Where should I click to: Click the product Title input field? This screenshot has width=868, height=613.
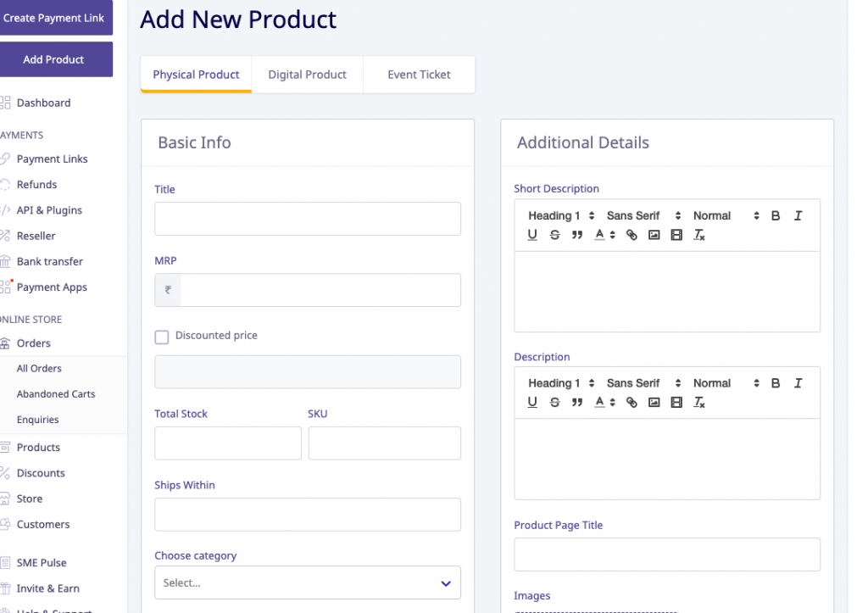pyautogui.click(x=308, y=219)
